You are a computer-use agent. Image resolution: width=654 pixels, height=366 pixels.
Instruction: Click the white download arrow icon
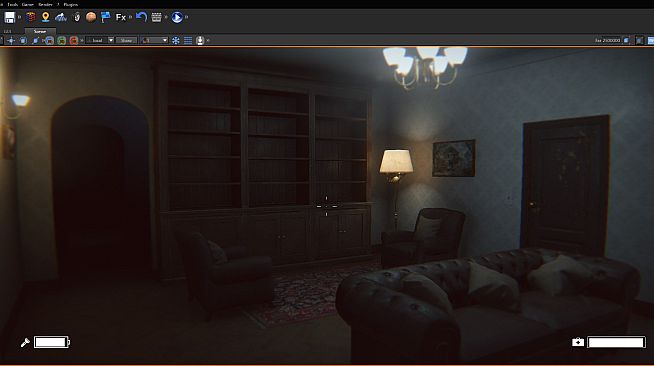(x=200, y=40)
